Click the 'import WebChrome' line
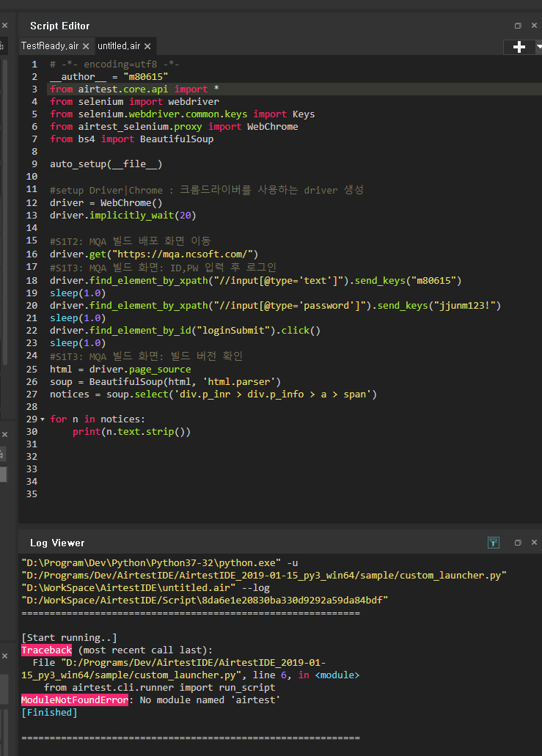542x756 pixels. pos(174,127)
